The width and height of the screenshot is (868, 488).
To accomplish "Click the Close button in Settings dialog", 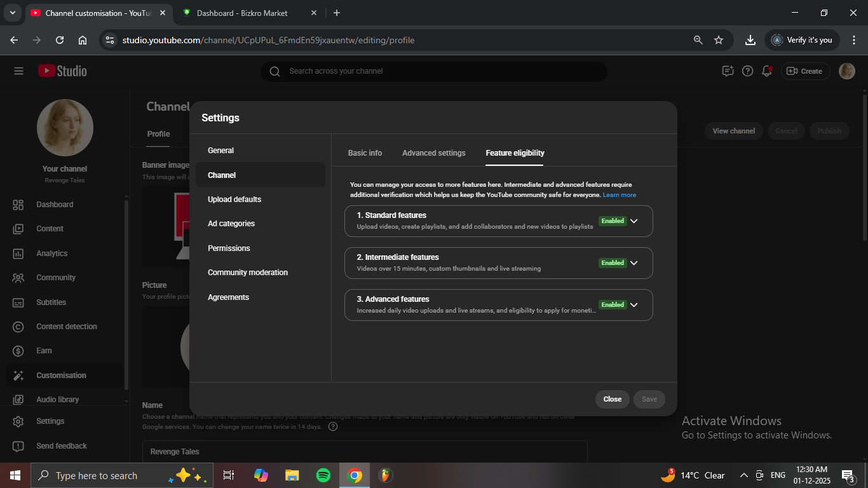I will click(612, 399).
